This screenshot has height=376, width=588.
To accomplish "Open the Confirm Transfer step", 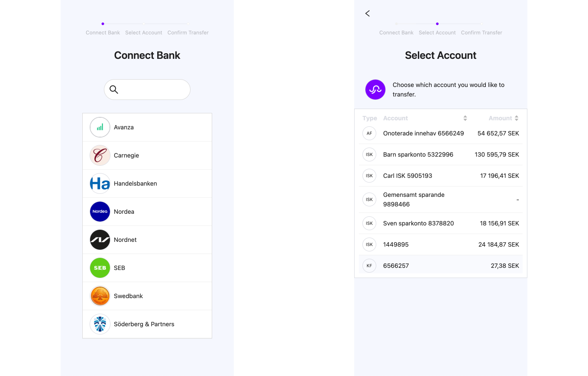I will tap(481, 32).
